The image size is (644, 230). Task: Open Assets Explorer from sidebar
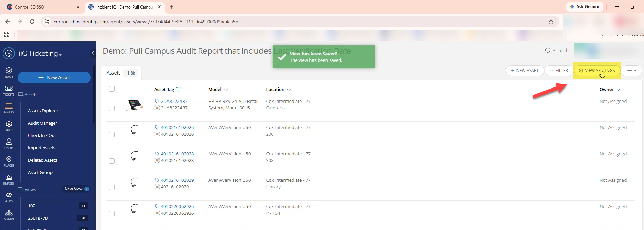(43, 111)
